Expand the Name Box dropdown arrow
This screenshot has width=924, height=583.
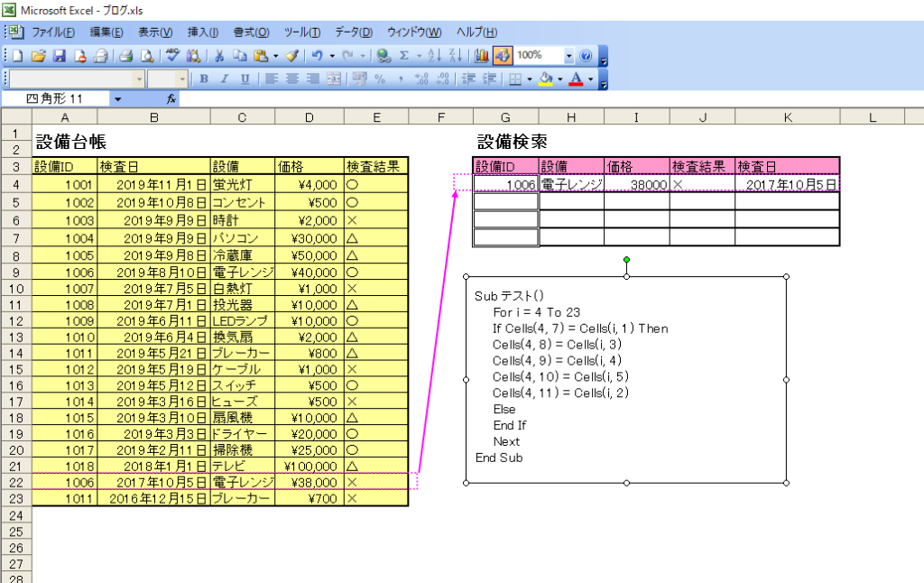[117, 97]
